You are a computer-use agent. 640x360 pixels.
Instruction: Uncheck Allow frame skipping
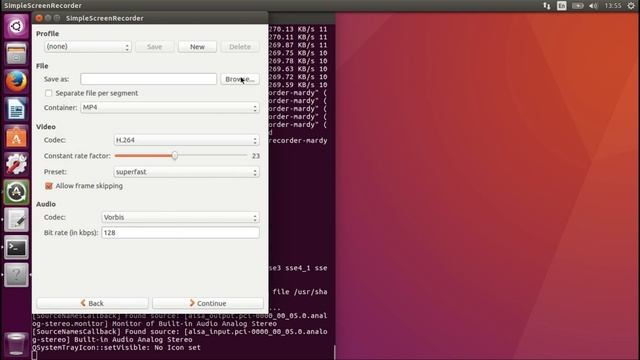[x=49, y=186]
